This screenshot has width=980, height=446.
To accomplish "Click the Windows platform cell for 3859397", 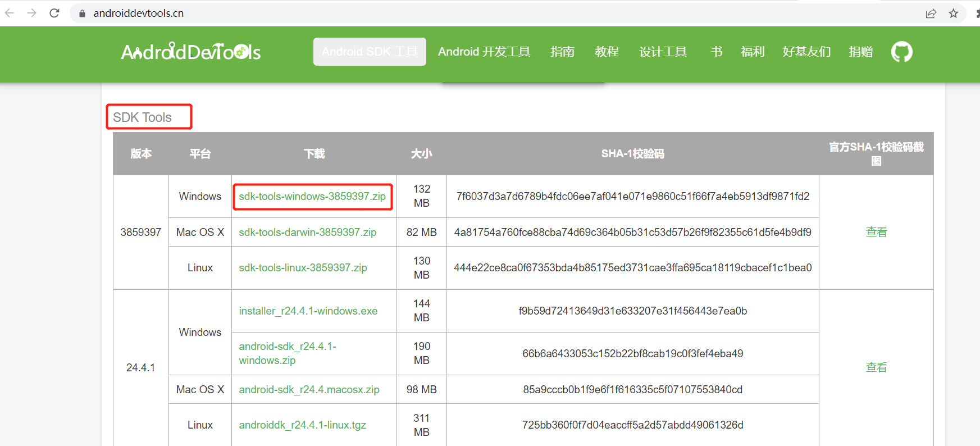I will click(x=200, y=197).
